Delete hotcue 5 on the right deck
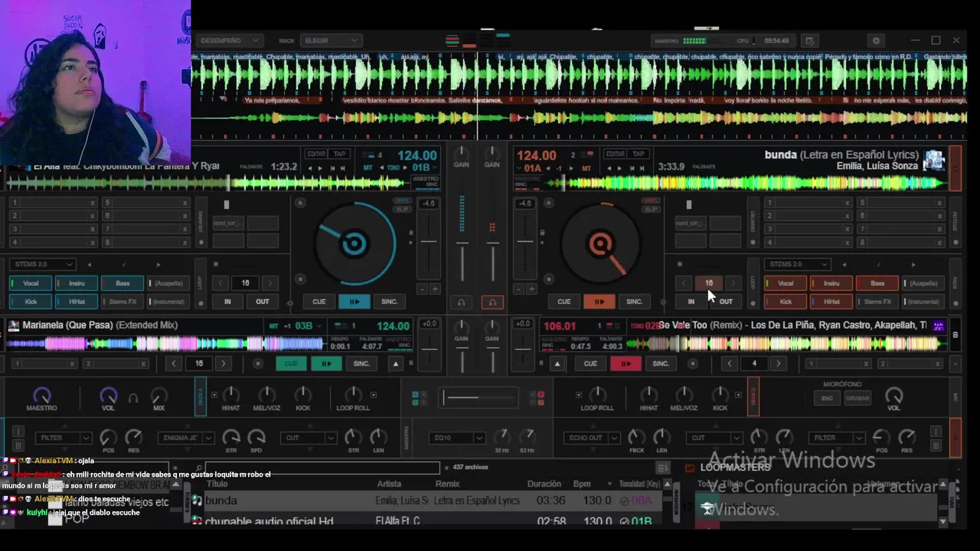 tap(939, 203)
